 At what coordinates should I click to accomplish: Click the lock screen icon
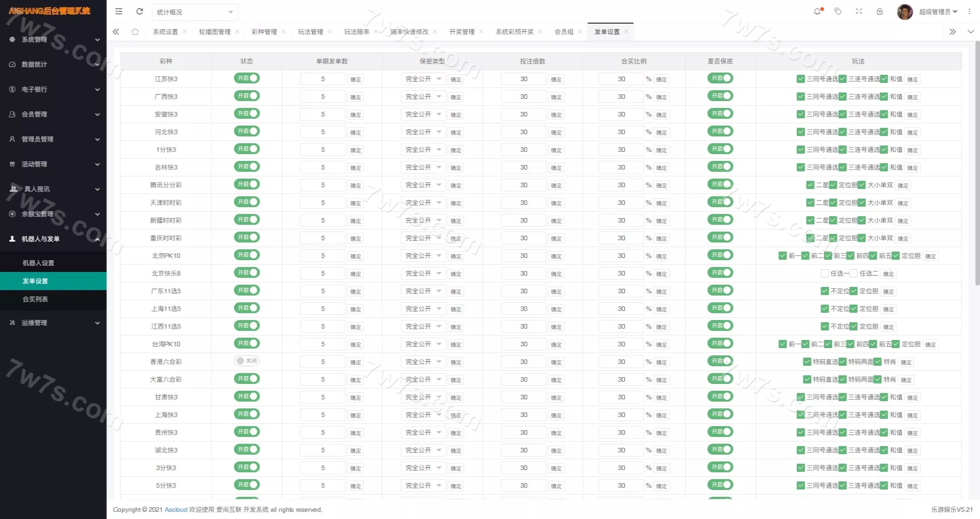point(880,11)
